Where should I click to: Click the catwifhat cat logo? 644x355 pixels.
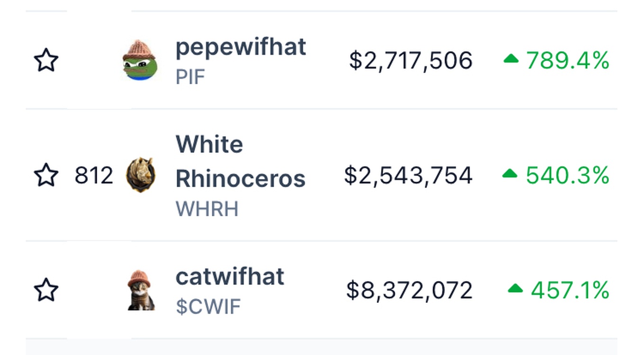[141, 290]
